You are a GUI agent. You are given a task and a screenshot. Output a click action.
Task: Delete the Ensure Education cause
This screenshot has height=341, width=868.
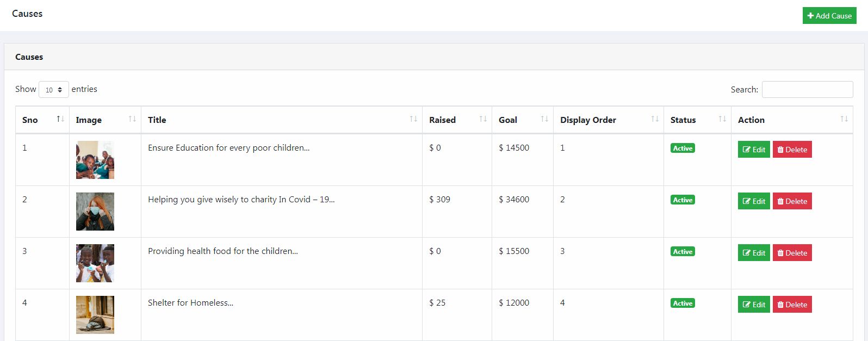pos(792,150)
